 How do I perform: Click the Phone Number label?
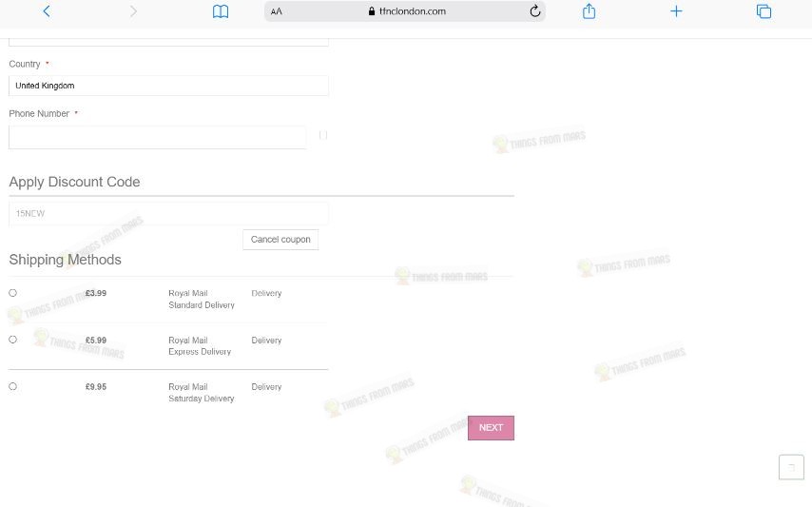coord(39,113)
